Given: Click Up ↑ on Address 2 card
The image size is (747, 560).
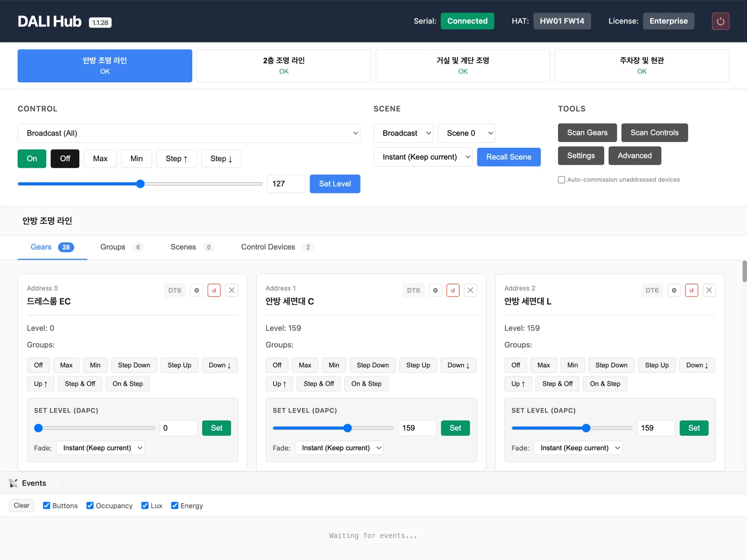Looking at the screenshot, I should coord(518,383).
